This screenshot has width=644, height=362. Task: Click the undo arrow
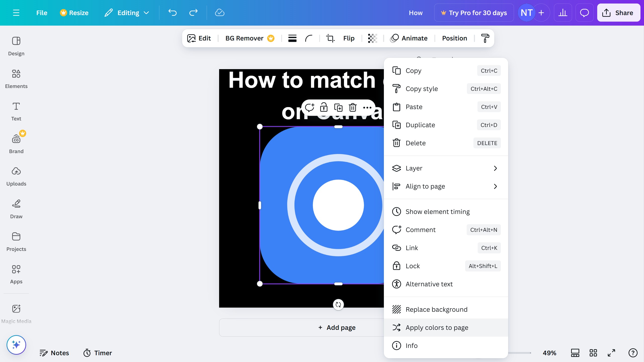point(173,13)
